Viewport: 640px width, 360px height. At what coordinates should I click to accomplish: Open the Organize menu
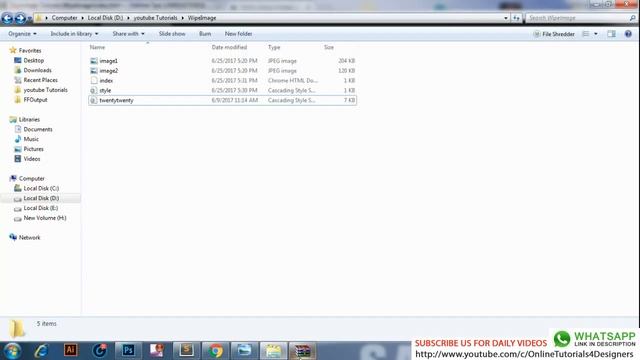click(22, 34)
